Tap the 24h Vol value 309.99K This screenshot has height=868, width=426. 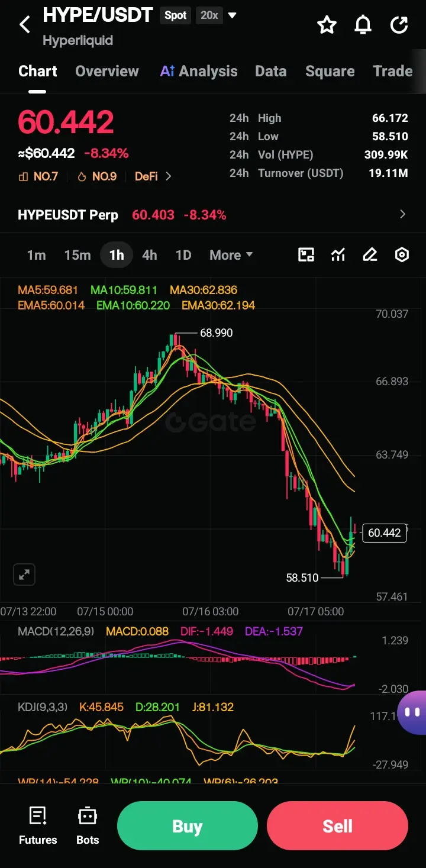click(x=386, y=155)
